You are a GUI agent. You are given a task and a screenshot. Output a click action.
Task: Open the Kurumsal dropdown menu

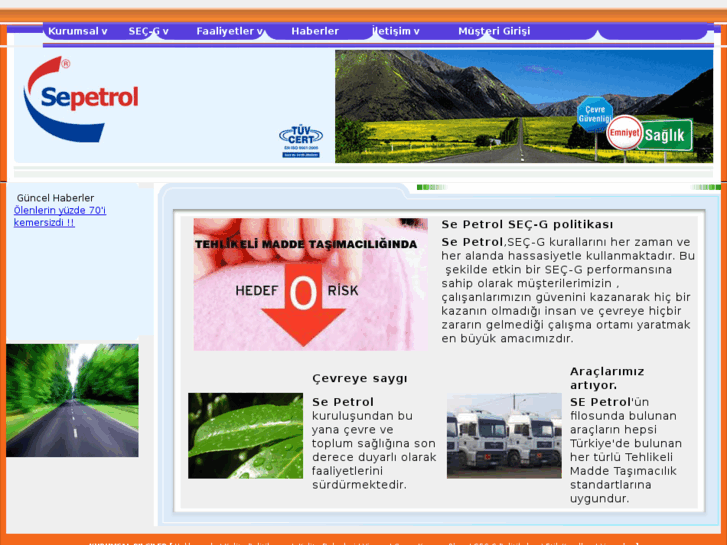tap(78, 31)
